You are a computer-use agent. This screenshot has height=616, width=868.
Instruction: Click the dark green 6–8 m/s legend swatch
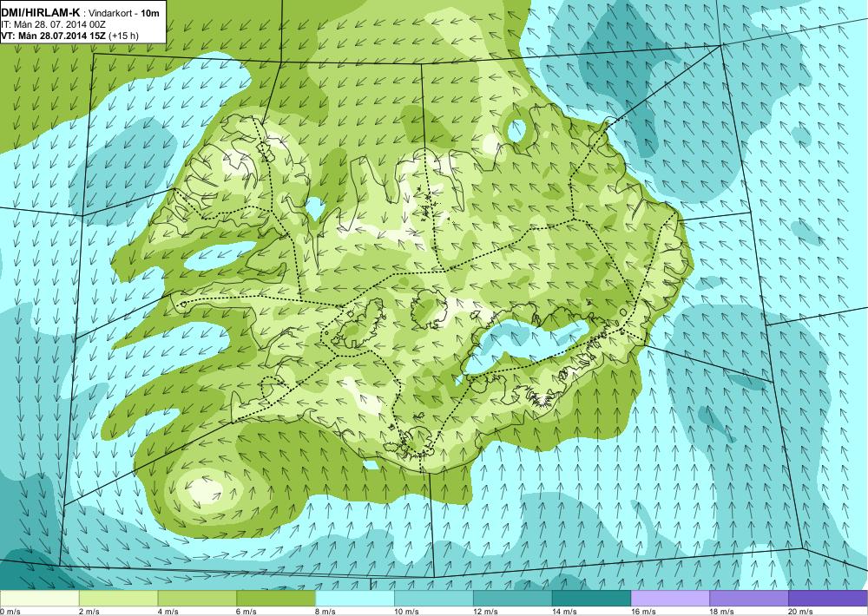(x=276, y=599)
